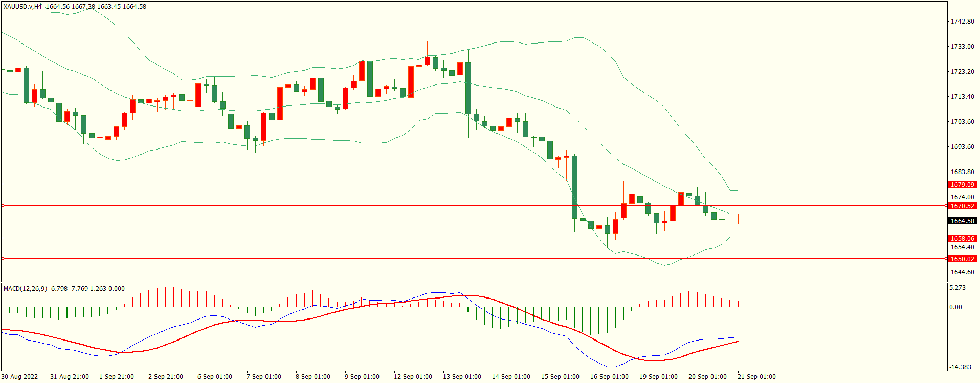Click the 1674.00 price axis value
The width and height of the screenshot is (980, 383).
962,197
